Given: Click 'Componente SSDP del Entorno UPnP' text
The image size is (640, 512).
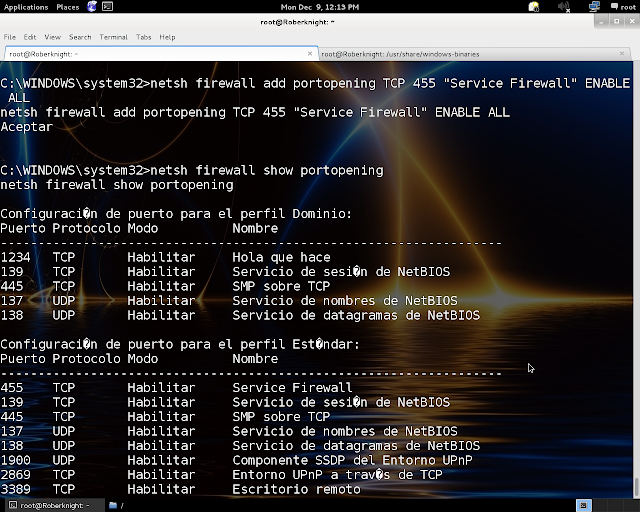Looking at the screenshot, I should coord(352,460).
